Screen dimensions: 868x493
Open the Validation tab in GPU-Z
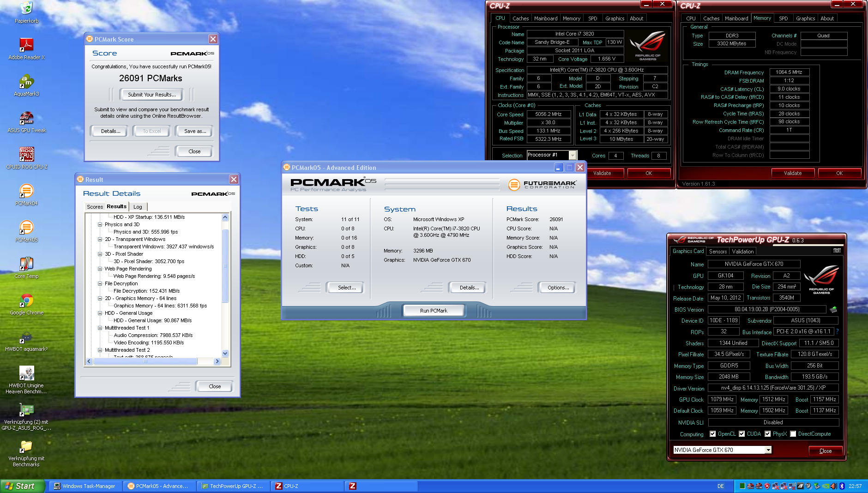743,252
